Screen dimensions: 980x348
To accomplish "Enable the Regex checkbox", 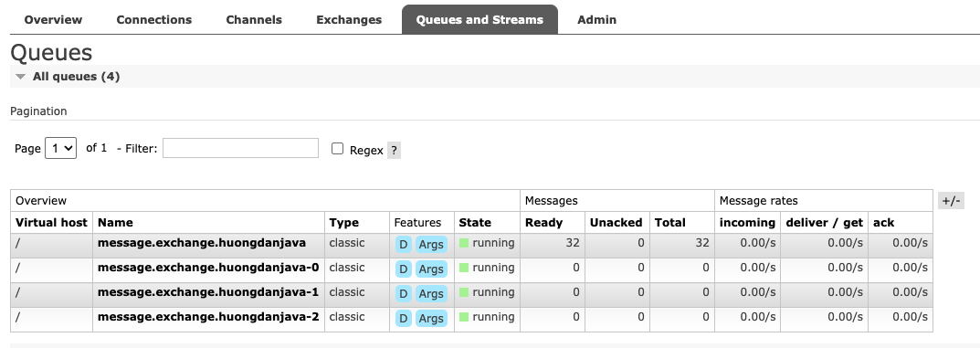I will tap(338, 149).
